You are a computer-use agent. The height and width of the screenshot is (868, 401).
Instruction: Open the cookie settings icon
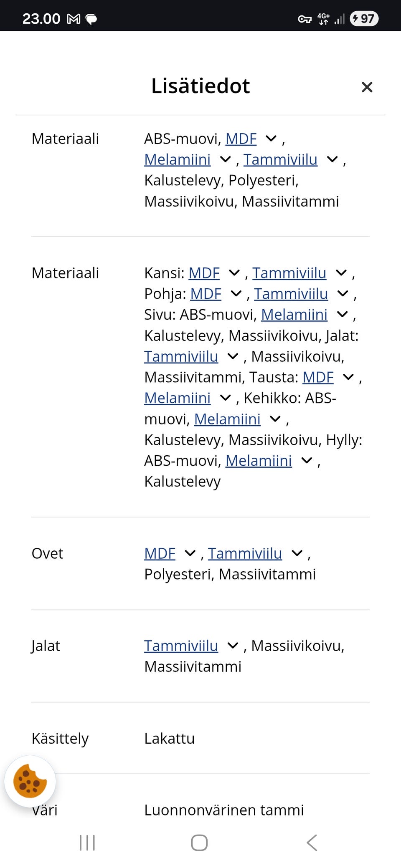coord(30,781)
